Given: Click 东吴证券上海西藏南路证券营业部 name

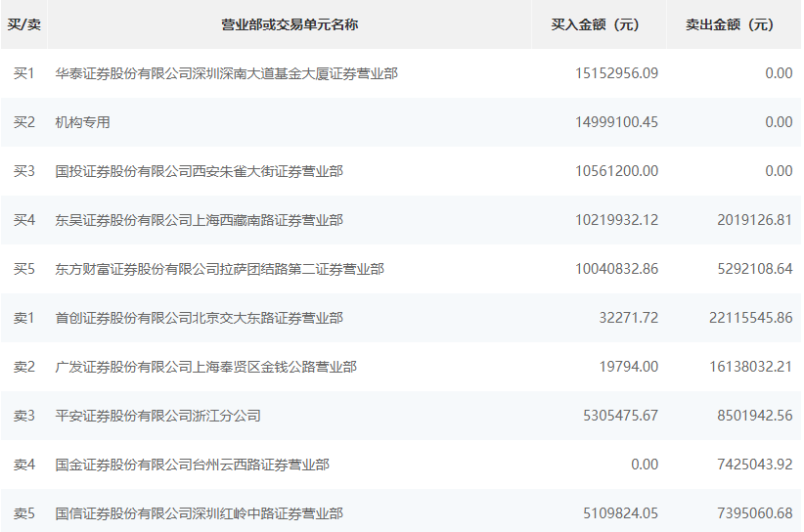Looking at the screenshot, I should (199, 220).
